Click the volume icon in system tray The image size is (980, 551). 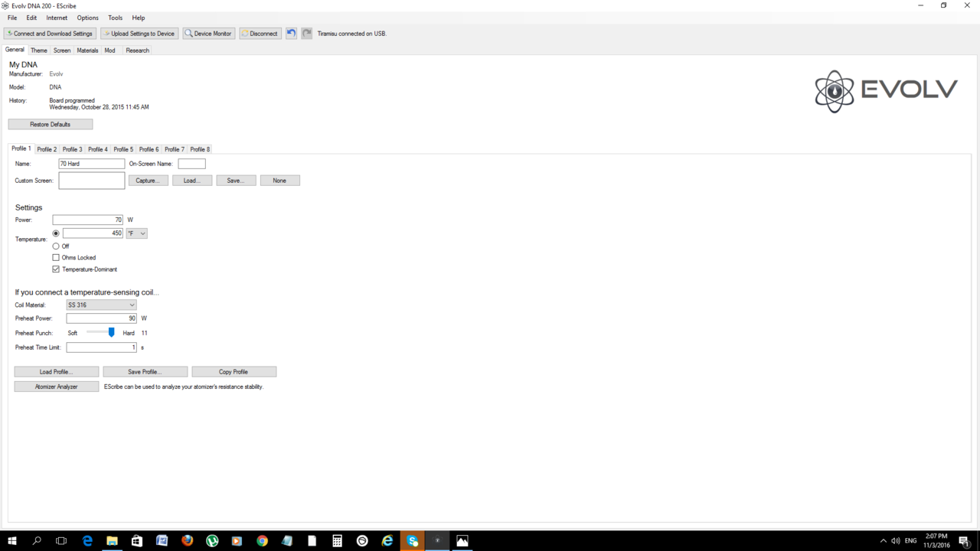tap(895, 541)
